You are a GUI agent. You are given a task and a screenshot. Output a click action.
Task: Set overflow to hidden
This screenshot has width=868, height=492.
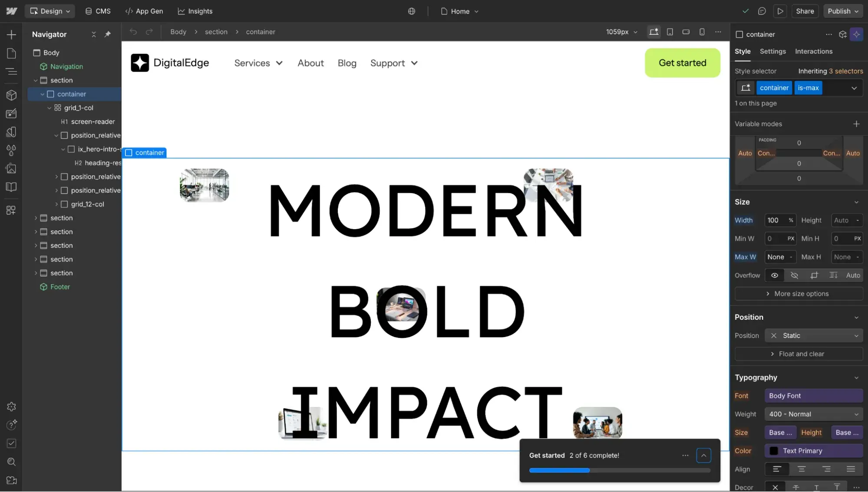point(795,275)
